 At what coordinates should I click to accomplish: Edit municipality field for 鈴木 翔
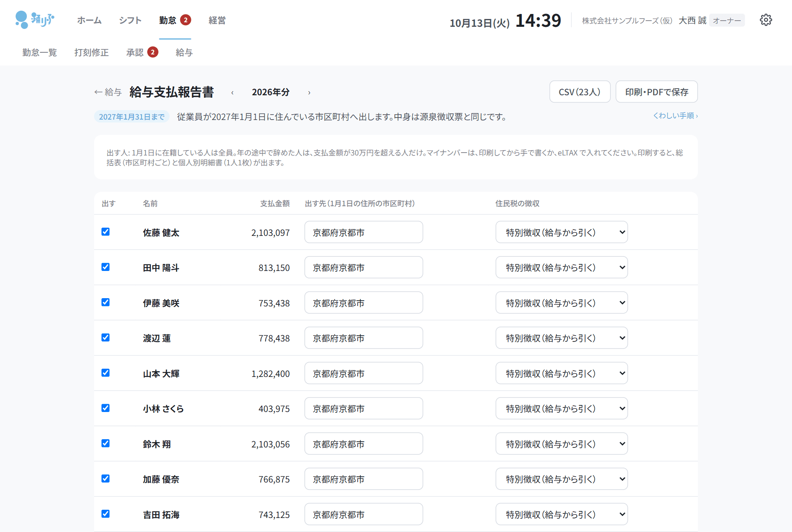(364, 444)
